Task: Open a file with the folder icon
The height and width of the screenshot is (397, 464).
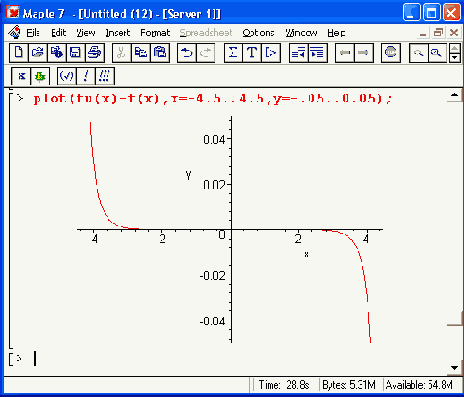Action: tap(38, 53)
